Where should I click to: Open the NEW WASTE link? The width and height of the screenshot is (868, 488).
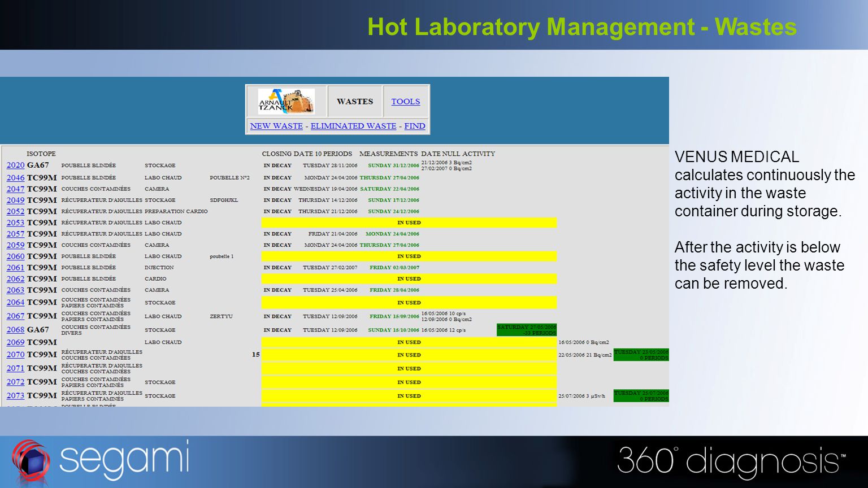pyautogui.click(x=276, y=126)
